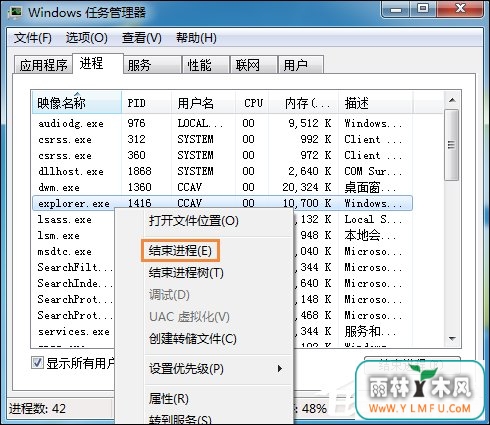
Task: Open the 选项(O) menu
Action: tap(87, 38)
